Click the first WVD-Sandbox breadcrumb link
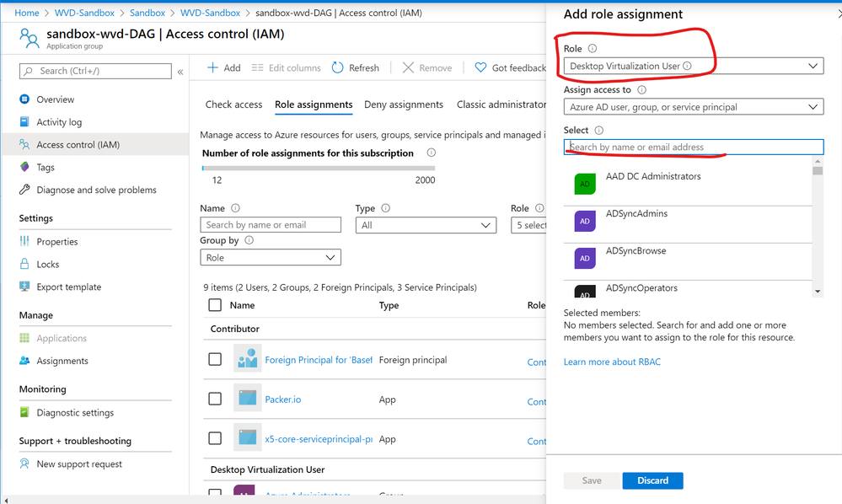 click(84, 13)
